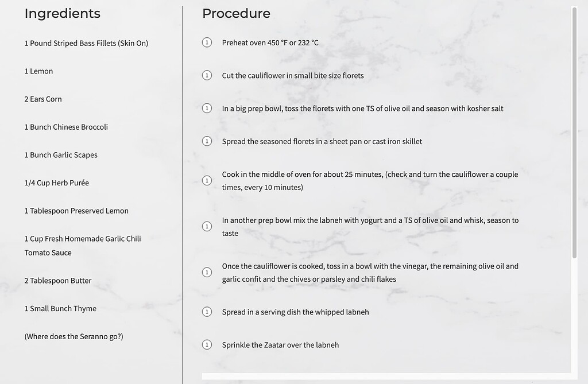588x384 pixels.
Task: Click the vertical scrollbar on the procedure list
Action: point(574,132)
